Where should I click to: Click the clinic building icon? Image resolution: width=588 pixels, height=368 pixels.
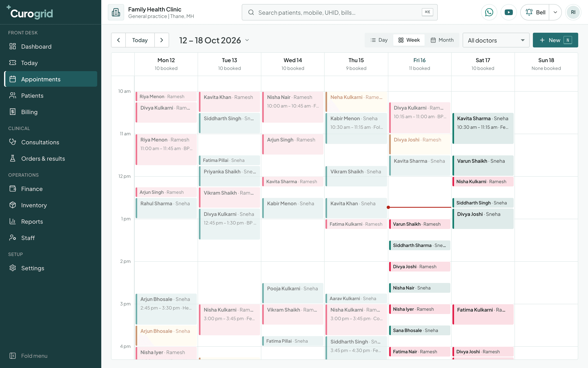pos(116,12)
